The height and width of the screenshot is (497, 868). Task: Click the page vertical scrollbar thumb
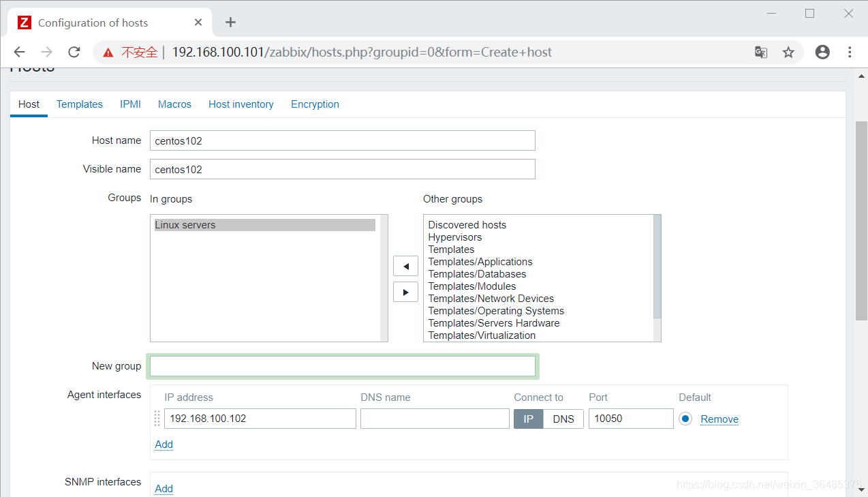(861, 220)
